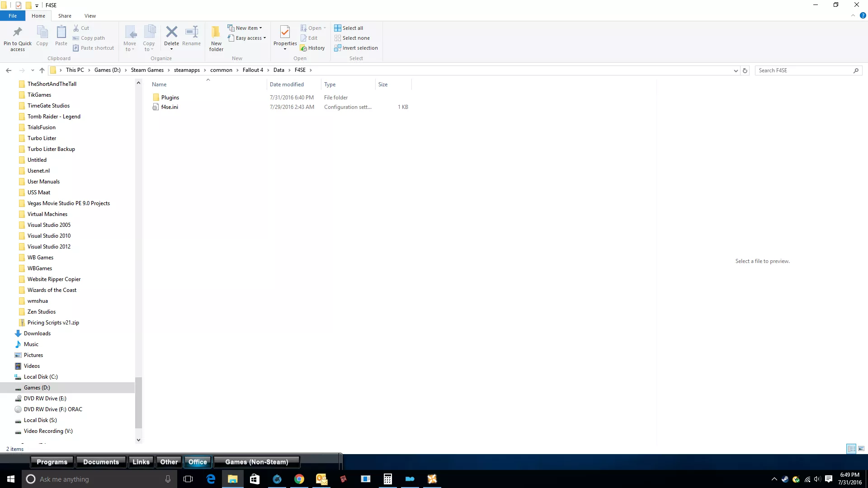The image size is (868, 488).
Task: Go back with the back arrow
Action: point(9,70)
